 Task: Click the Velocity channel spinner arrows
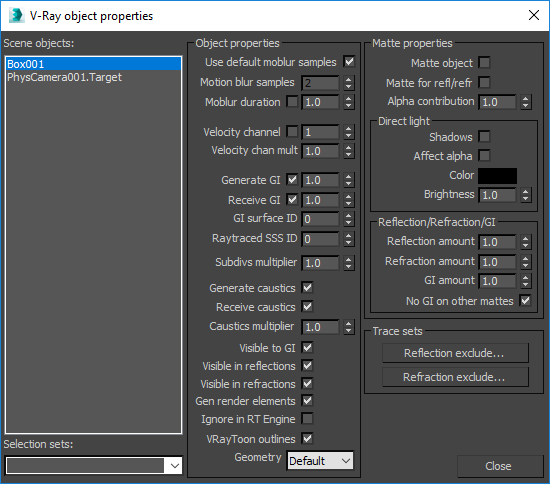[348, 132]
